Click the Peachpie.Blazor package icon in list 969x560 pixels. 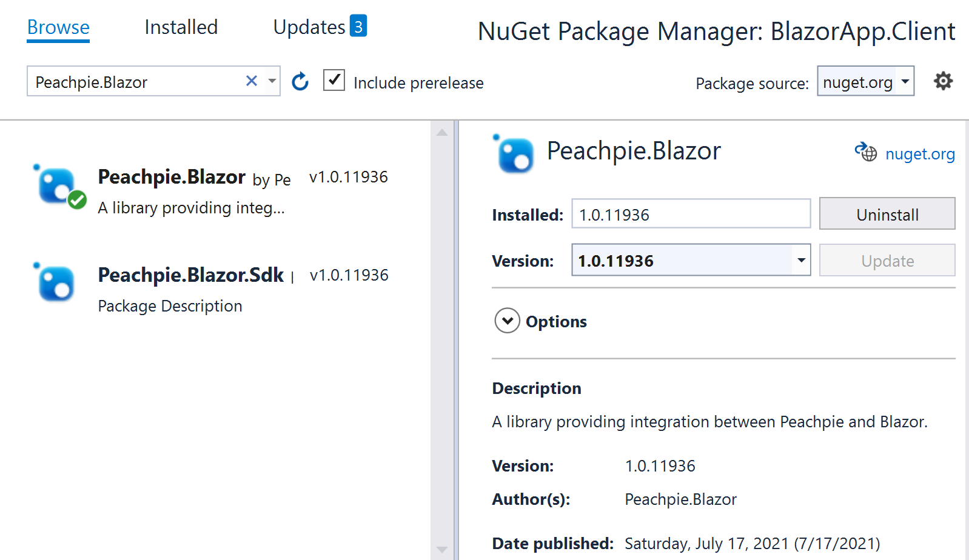[x=56, y=185]
